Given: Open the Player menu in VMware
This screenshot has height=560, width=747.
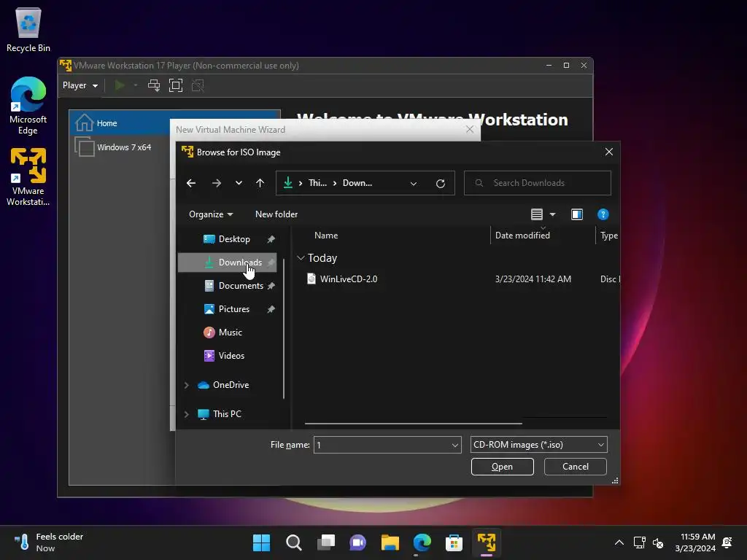Looking at the screenshot, I should (80, 86).
